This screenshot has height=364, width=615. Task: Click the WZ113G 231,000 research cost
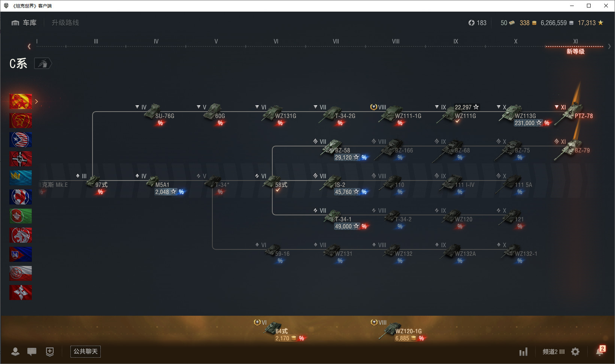point(528,123)
